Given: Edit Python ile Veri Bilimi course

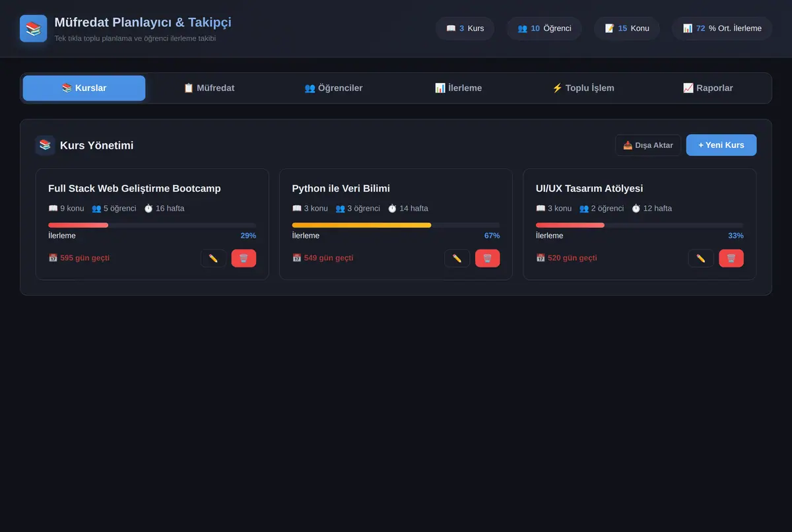Looking at the screenshot, I should [x=457, y=258].
